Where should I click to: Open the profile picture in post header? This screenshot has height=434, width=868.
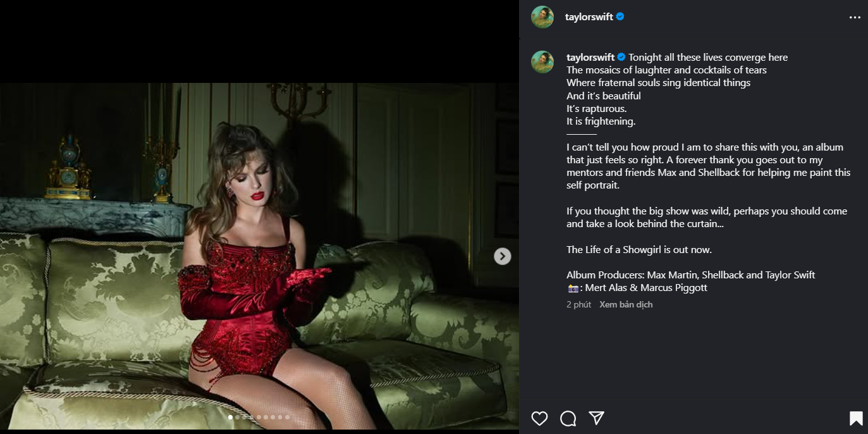542,17
